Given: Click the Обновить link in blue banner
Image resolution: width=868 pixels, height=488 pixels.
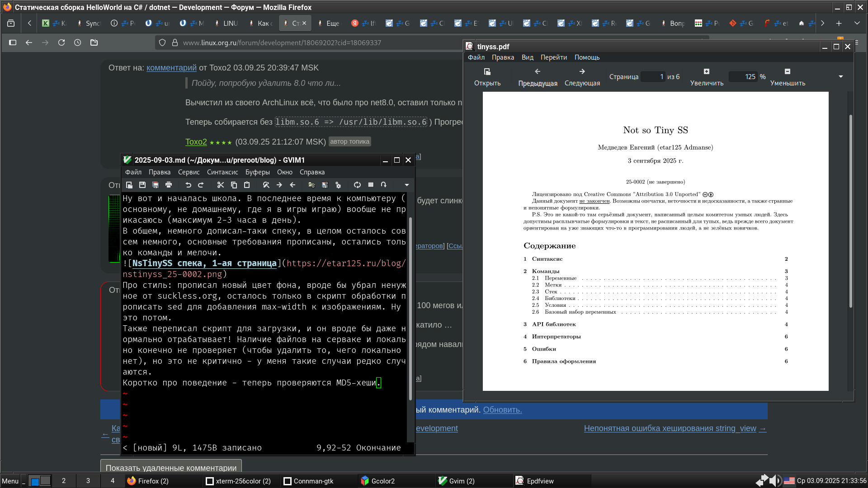Looking at the screenshot, I should coord(502,410).
